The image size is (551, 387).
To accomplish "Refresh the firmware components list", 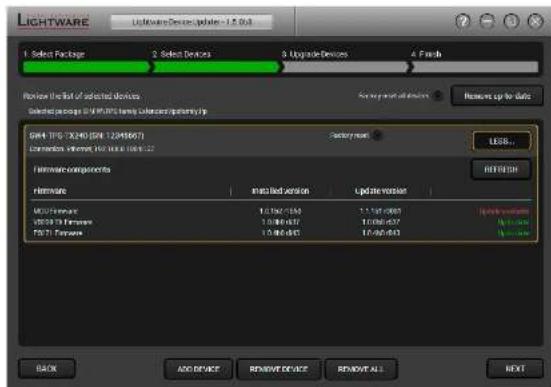I will point(501,169).
